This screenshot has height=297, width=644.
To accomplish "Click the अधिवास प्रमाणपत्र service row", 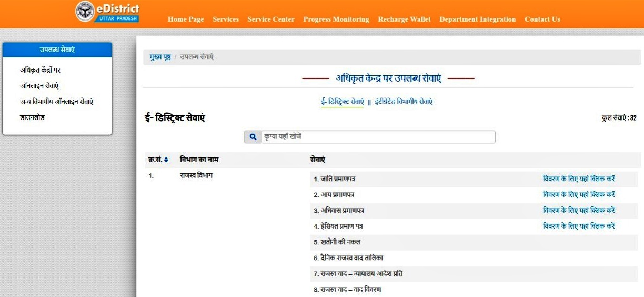I will [474, 211].
